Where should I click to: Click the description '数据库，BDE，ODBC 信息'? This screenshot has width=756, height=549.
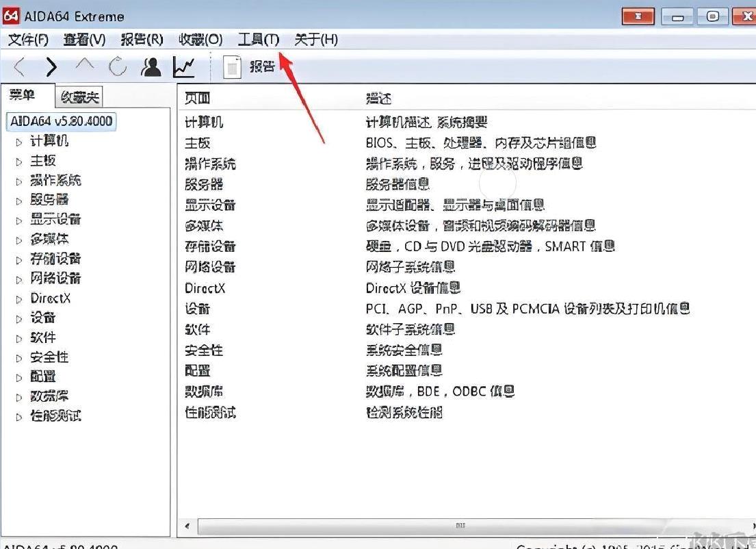tap(440, 392)
